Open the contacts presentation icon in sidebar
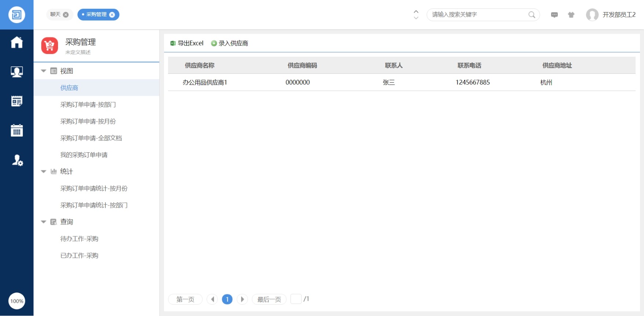This screenshot has width=644, height=316. tap(17, 72)
